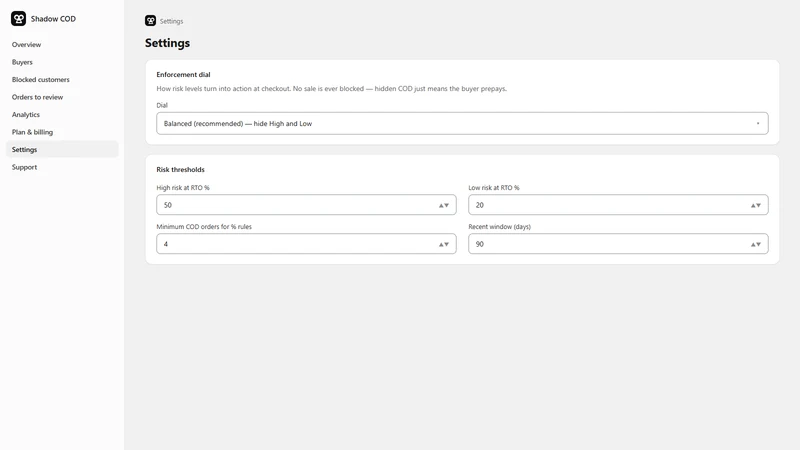
Task: Click the "Minimum COD orders for % rules" label
Action: click(204, 227)
